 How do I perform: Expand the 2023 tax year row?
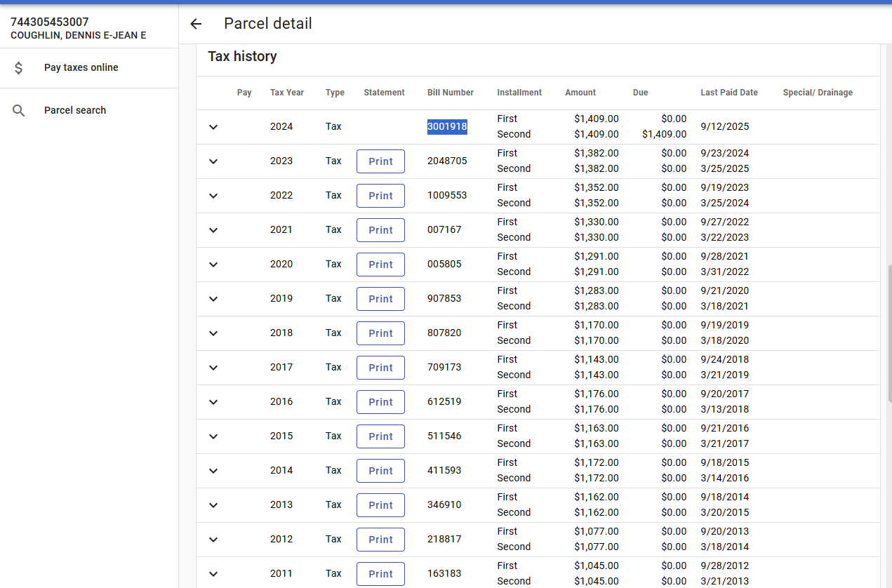coord(214,161)
